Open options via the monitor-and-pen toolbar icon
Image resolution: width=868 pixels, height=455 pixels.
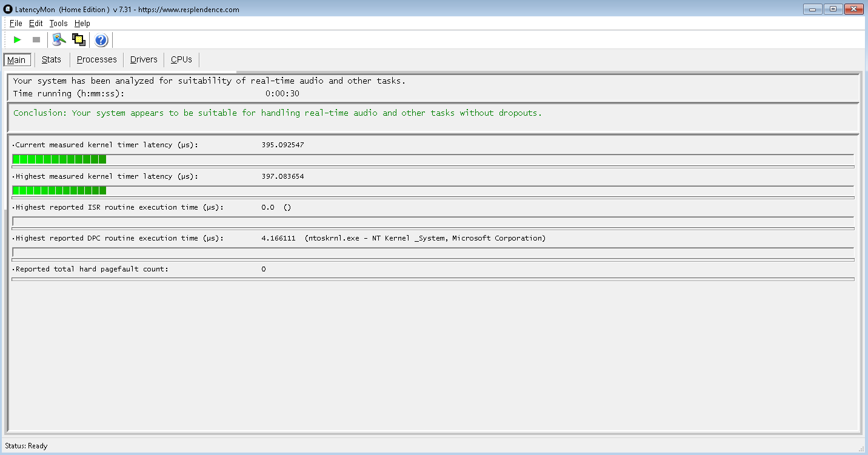59,40
